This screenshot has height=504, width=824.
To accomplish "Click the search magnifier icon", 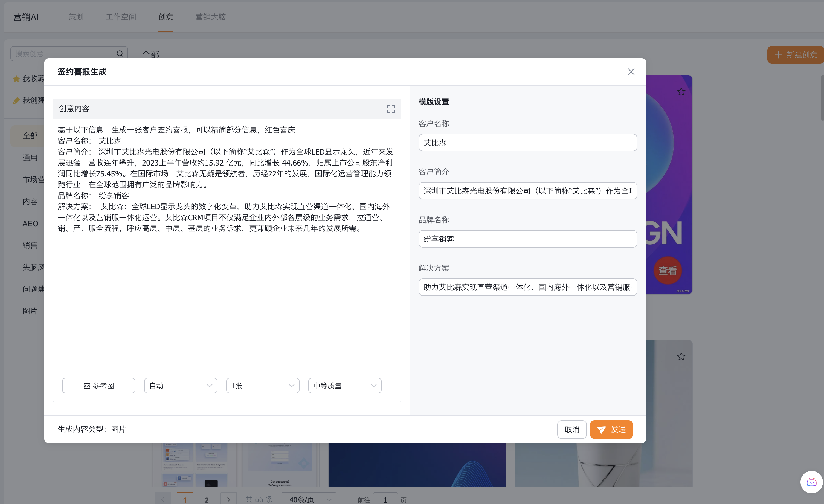I will 120,54.
